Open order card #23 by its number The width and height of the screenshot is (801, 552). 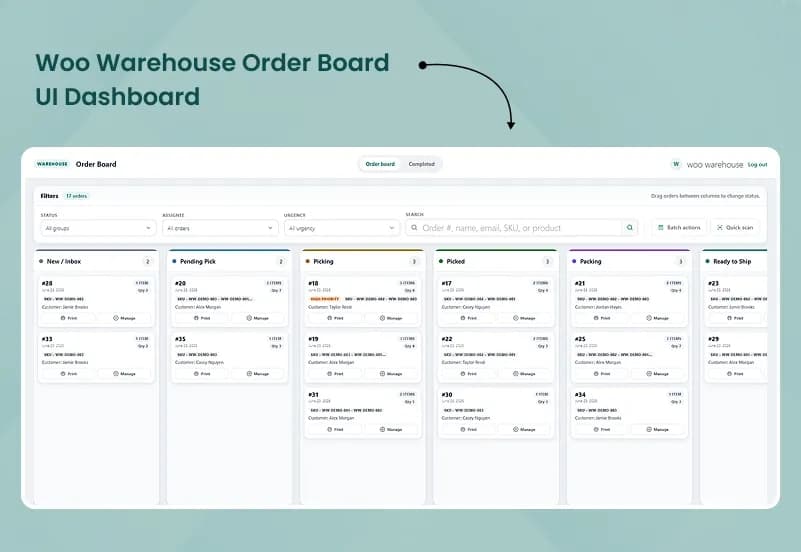[x=714, y=283]
